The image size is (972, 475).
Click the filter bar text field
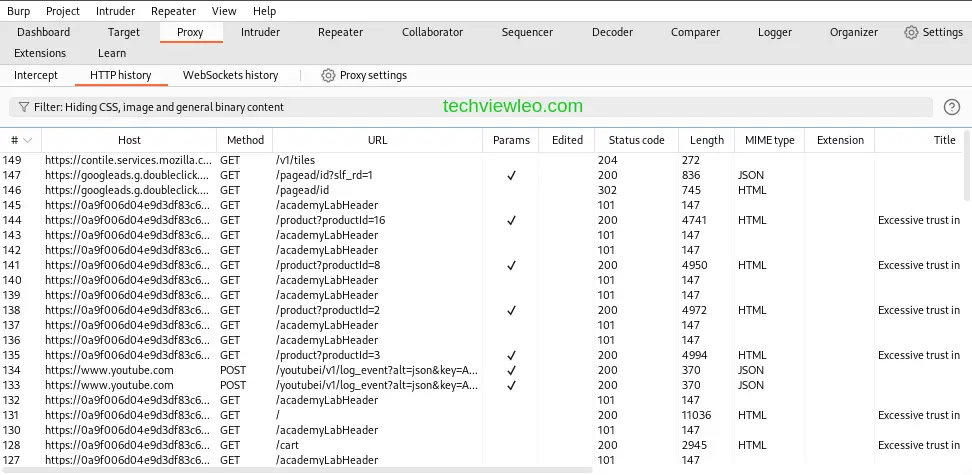[x=470, y=107]
